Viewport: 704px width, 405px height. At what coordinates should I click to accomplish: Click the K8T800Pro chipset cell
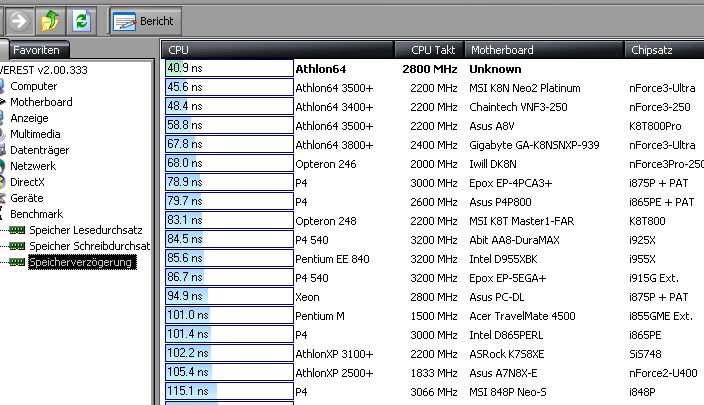(655, 126)
